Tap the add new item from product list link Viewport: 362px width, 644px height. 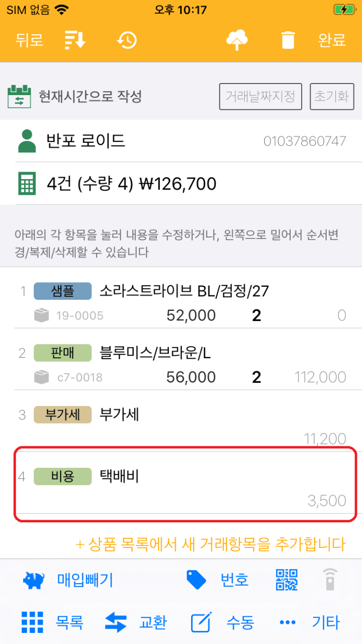(x=210, y=543)
